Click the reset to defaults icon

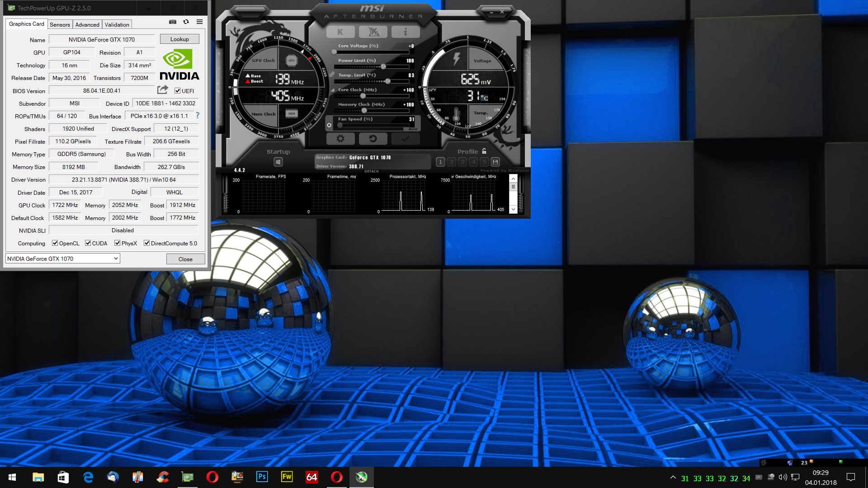click(x=373, y=139)
